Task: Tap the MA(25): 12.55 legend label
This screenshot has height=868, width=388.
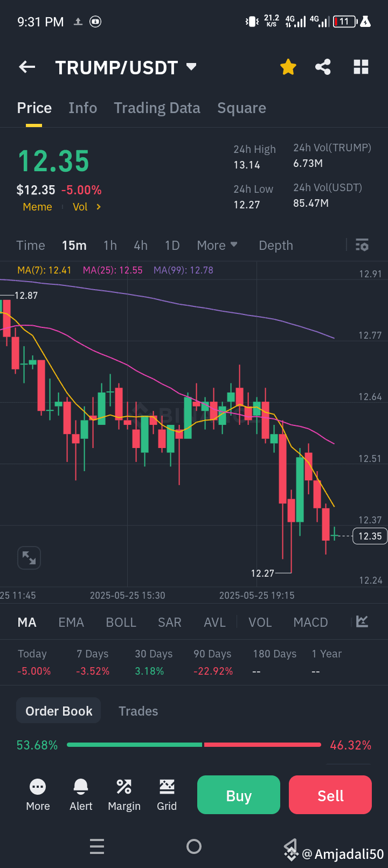Action: 113,270
